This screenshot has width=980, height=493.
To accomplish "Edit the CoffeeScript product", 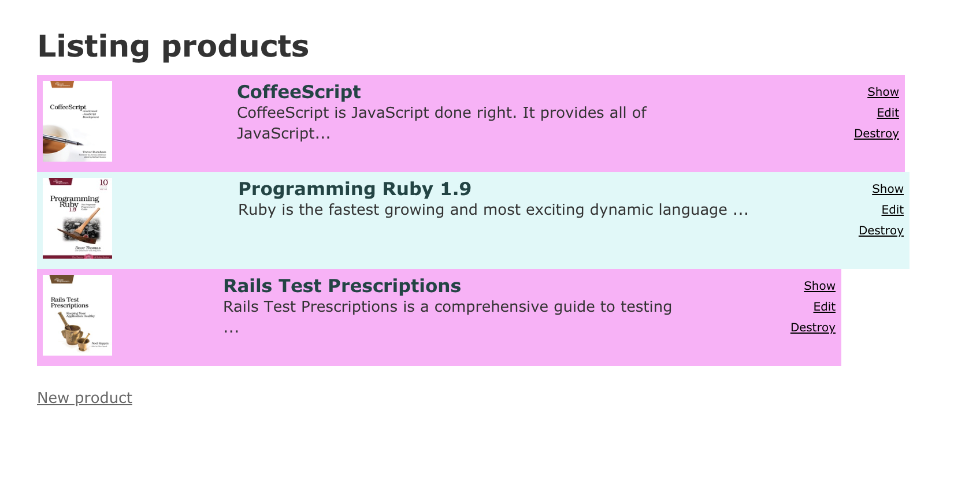I will point(888,113).
